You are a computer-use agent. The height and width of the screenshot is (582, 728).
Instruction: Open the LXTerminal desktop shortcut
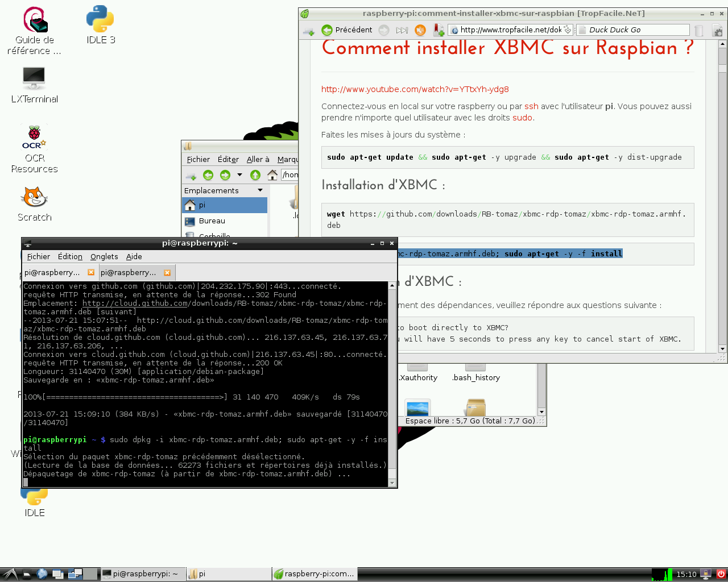tap(34, 85)
